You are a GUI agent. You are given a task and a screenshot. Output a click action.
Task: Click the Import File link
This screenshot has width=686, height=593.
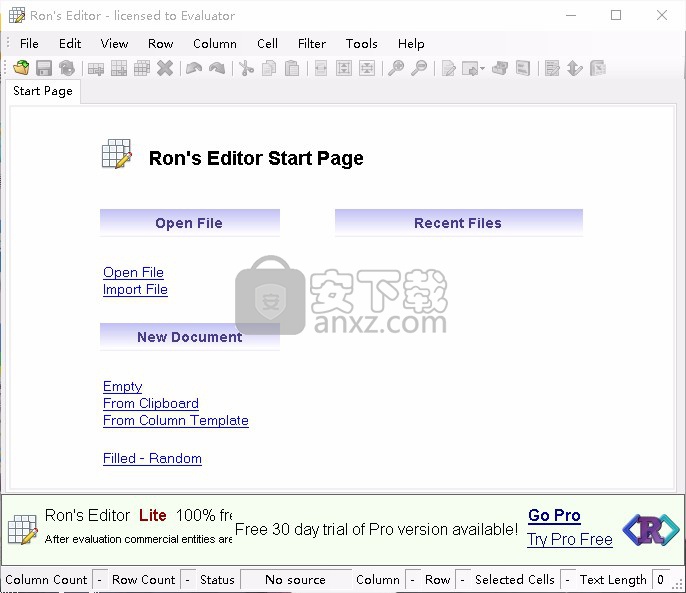pos(135,290)
